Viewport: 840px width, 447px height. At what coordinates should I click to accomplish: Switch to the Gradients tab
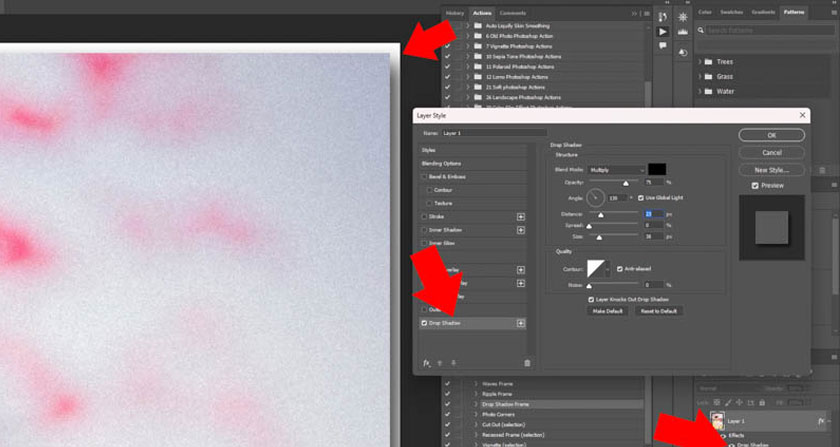(x=763, y=12)
